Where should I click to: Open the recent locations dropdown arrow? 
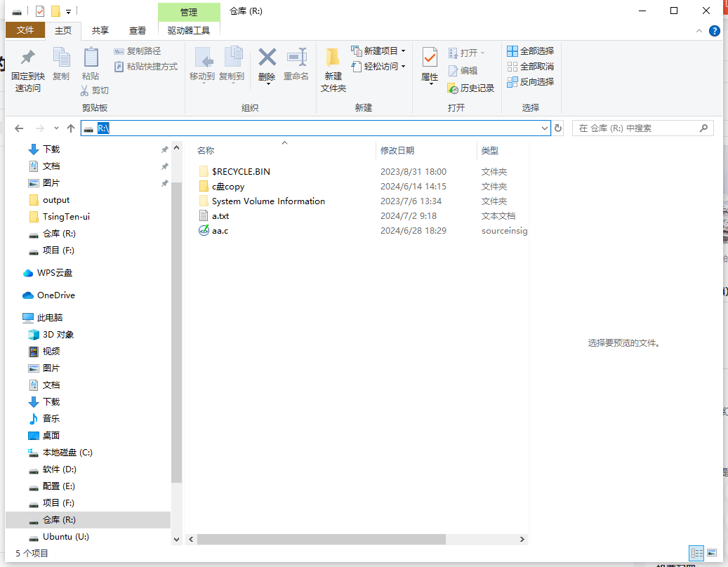(56, 128)
